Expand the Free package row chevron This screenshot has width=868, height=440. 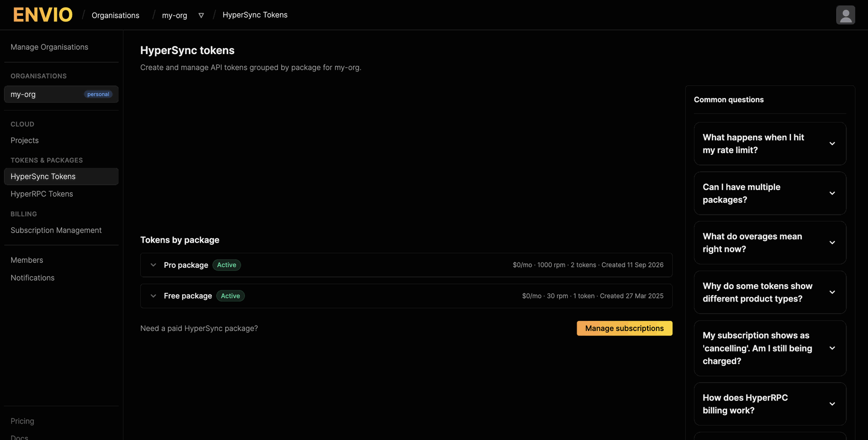click(153, 296)
